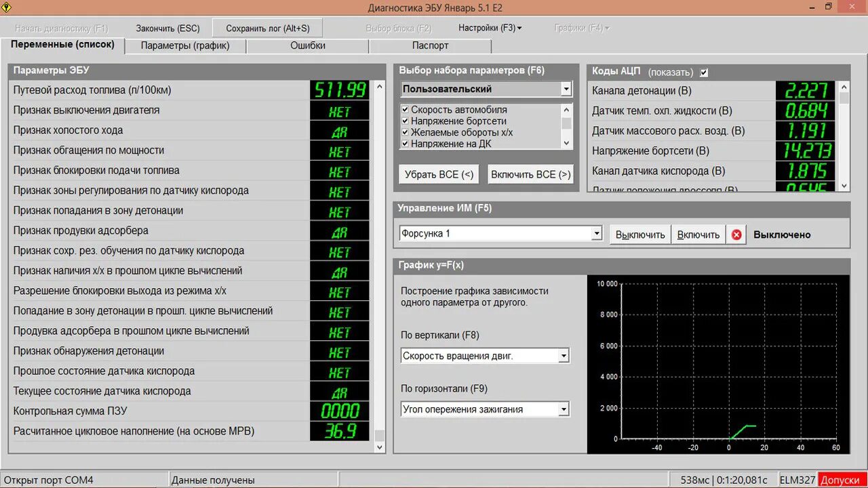
Task: Select Признак продувки адсорбера row
Action: [x=191, y=230]
